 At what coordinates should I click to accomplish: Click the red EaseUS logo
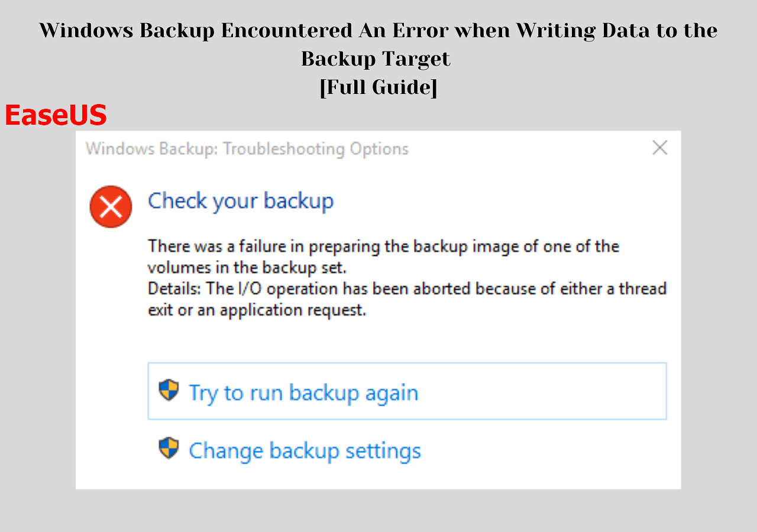(x=56, y=115)
